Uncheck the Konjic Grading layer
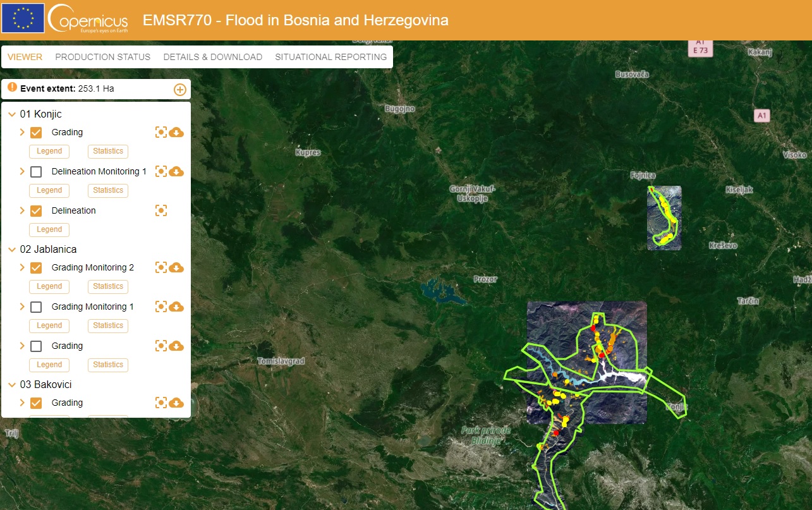Screen dimensions: 812x510 (36, 132)
